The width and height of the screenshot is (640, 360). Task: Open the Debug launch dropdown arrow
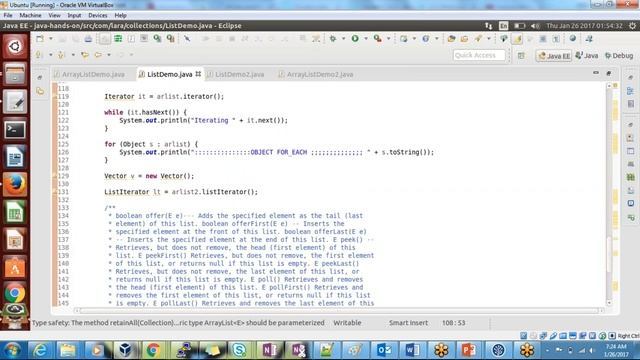(x=343, y=39)
